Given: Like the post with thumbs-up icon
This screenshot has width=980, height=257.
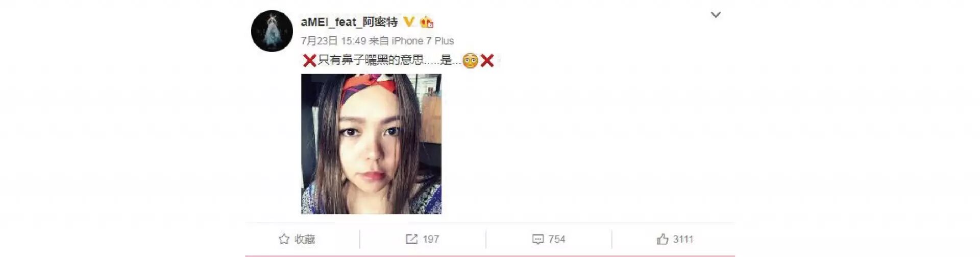Looking at the screenshot, I should click(x=663, y=239).
